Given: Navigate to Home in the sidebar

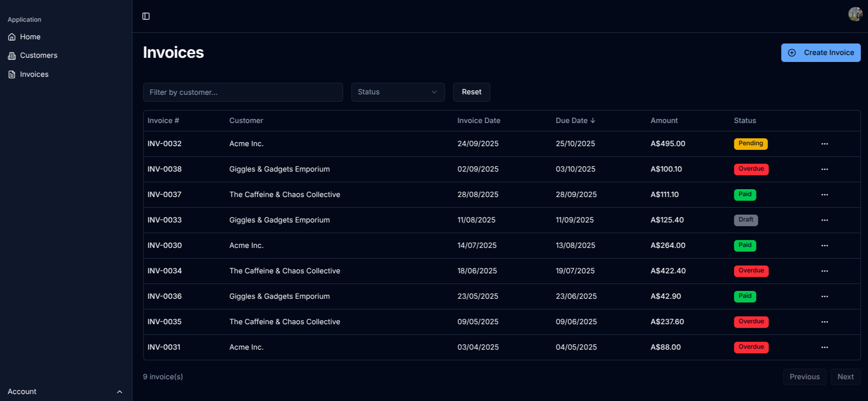Looking at the screenshot, I should (x=30, y=37).
